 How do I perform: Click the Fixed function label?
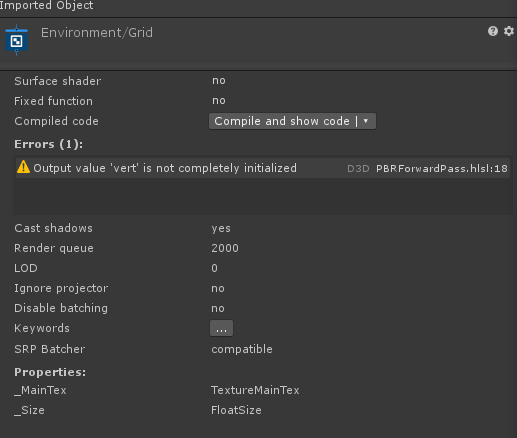pyautogui.click(x=53, y=101)
